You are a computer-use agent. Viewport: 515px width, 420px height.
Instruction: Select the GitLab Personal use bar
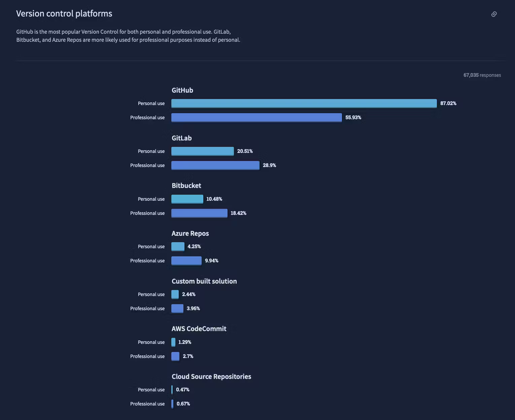(x=202, y=151)
